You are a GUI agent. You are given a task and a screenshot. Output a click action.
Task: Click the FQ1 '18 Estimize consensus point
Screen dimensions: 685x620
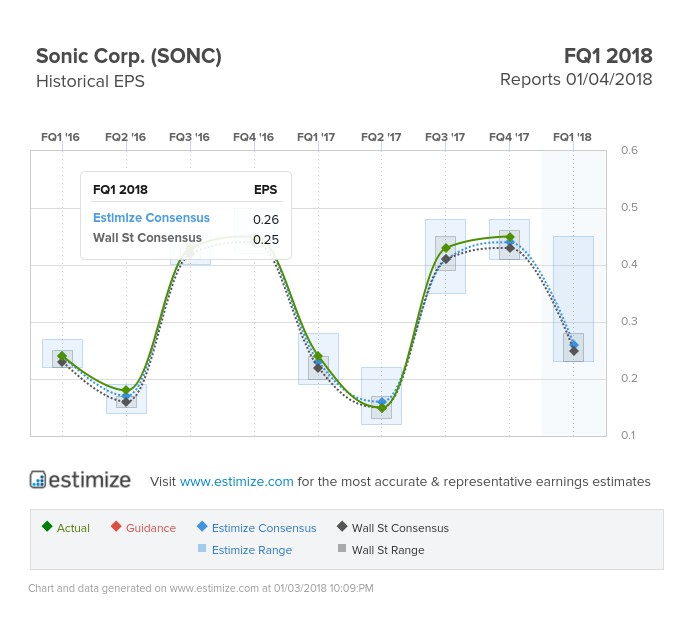pyautogui.click(x=574, y=345)
